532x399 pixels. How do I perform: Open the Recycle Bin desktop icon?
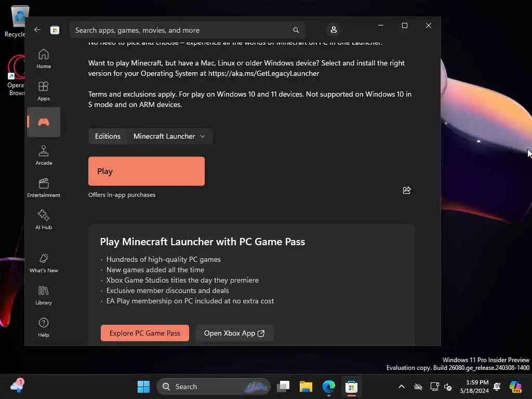[x=17, y=21]
